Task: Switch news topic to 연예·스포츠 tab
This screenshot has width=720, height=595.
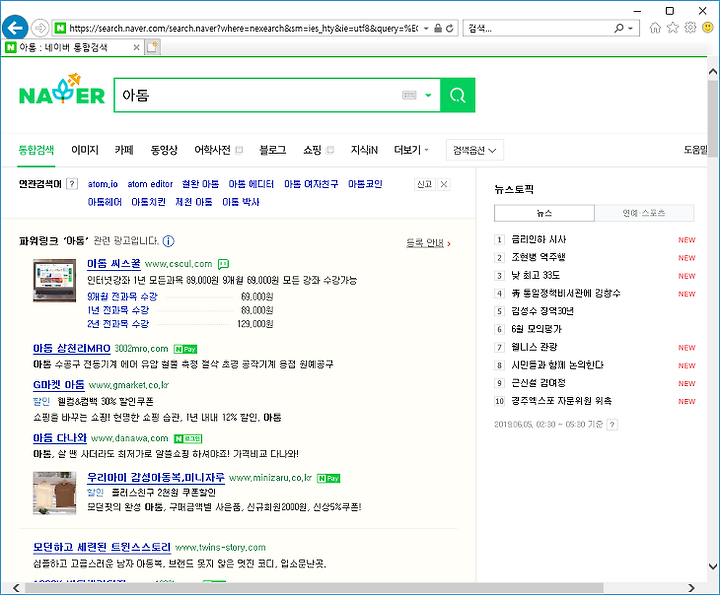Action: [x=644, y=213]
